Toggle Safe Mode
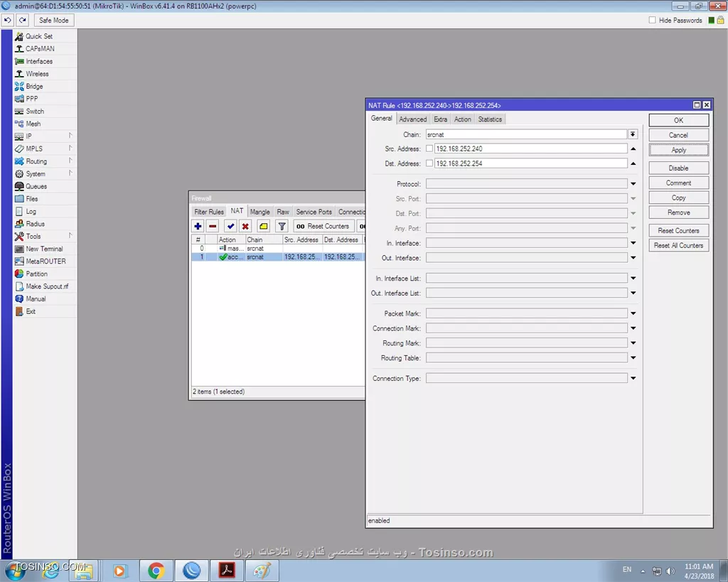Screen dimensions: 728x582 pos(54,21)
